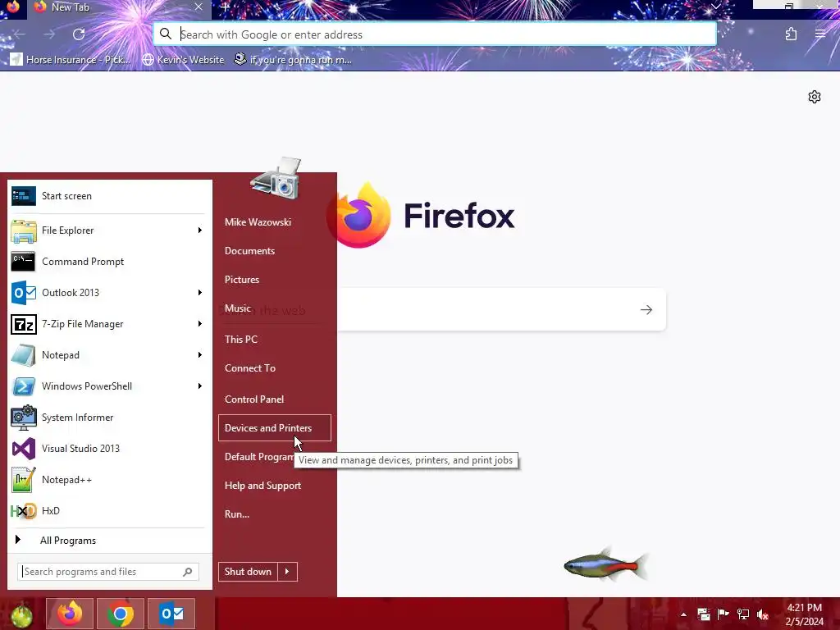Open Windows PowerShell icon
This screenshot has height=630, width=840.
pos(24,386)
